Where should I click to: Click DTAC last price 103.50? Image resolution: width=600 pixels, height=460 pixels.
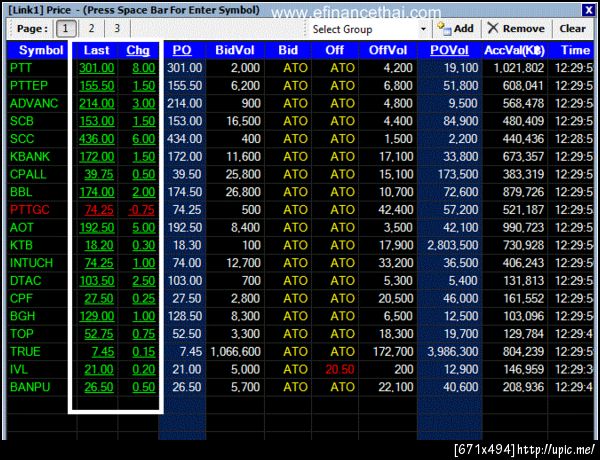pos(97,281)
